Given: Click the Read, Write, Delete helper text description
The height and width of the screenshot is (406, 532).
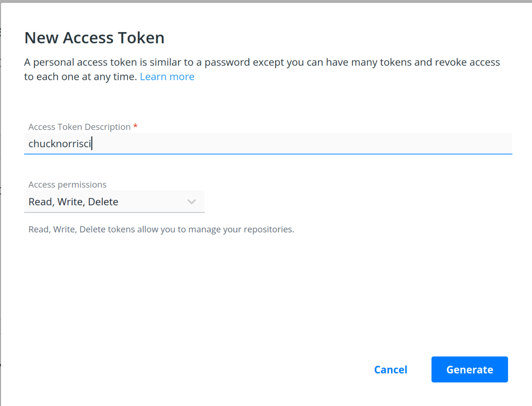Looking at the screenshot, I should click(161, 229).
